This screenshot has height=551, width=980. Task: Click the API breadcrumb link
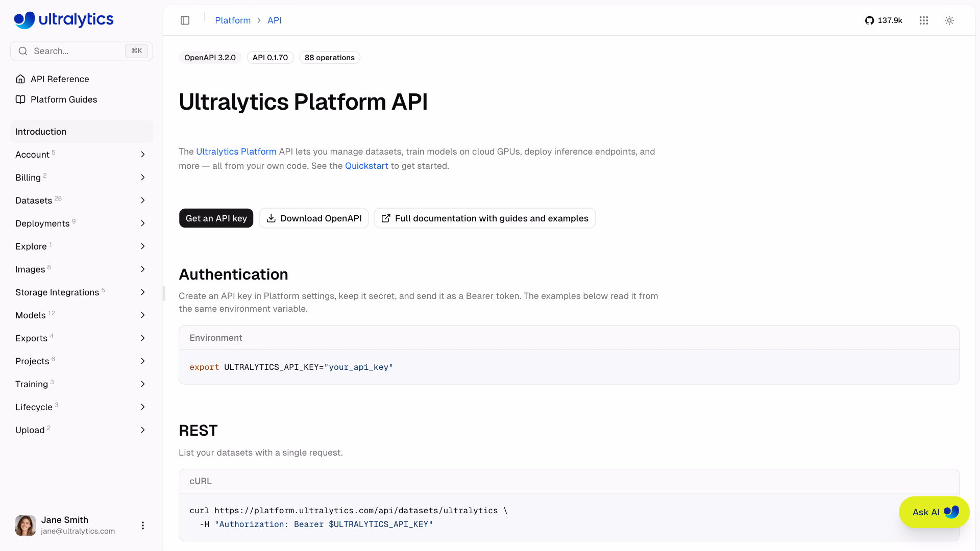pos(275,20)
